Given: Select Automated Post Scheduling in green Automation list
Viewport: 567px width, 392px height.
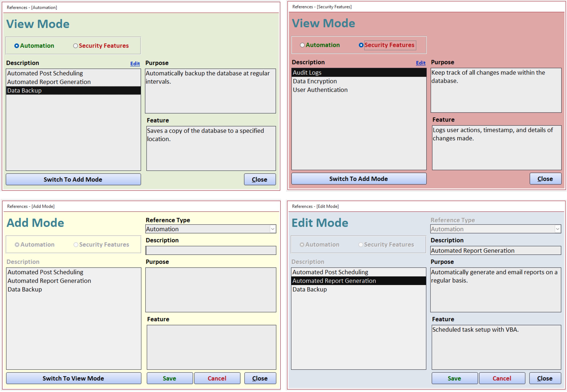Looking at the screenshot, I should (x=45, y=73).
